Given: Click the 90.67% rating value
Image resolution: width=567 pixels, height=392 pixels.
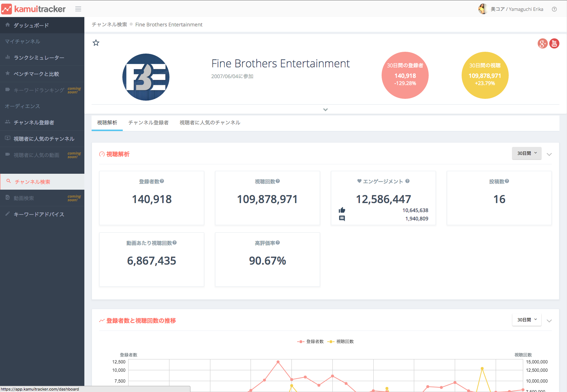Looking at the screenshot, I should (x=268, y=261).
